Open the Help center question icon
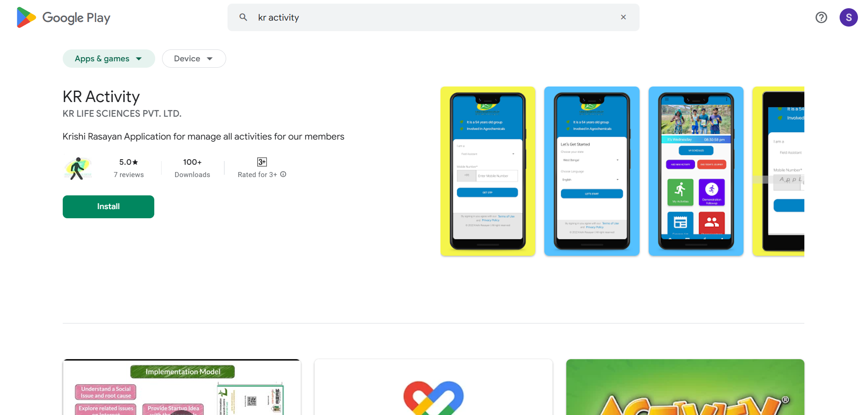This screenshot has width=868, height=415. 821,17
